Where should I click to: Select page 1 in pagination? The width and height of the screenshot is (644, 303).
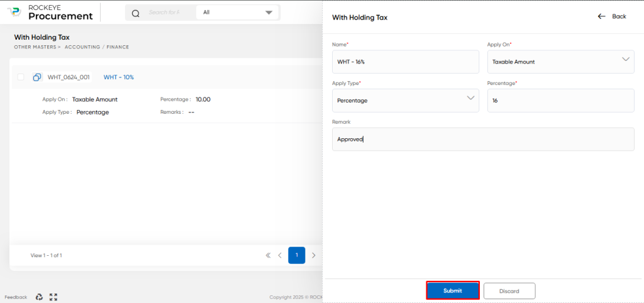click(x=297, y=255)
